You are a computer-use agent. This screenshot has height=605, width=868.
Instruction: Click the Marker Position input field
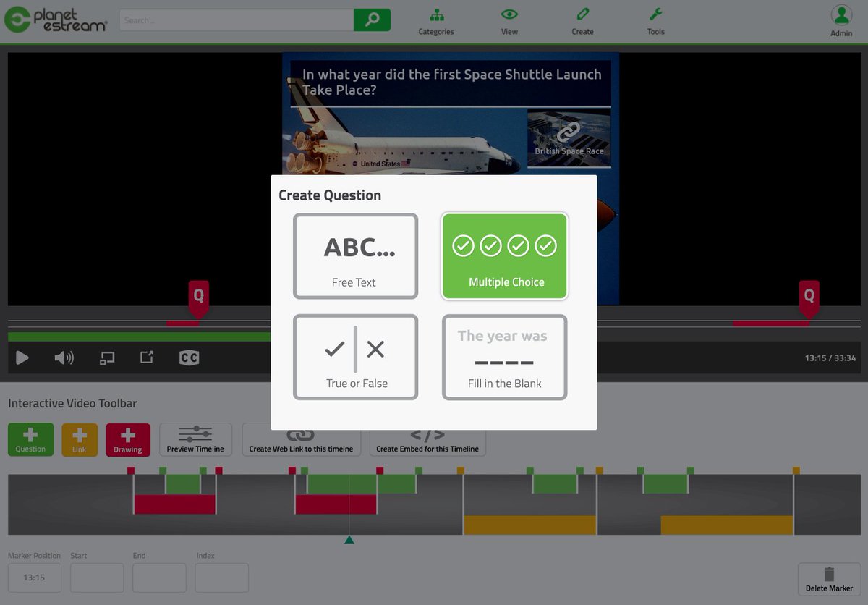tap(34, 577)
